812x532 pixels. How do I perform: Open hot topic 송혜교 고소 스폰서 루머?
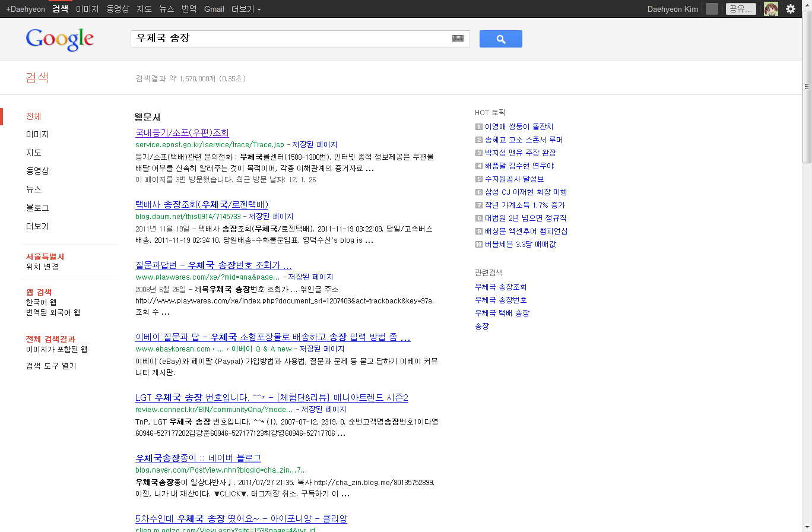coord(524,140)
